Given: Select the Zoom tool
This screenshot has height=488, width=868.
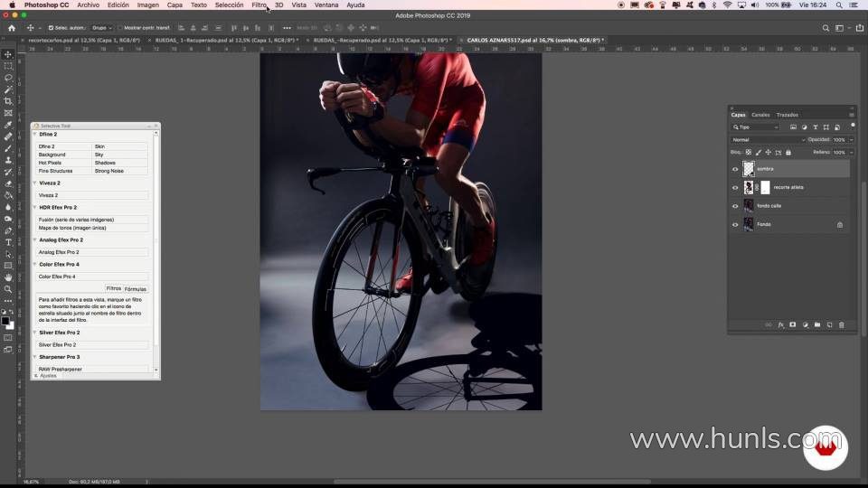Looking at the screenshot, I should pos(8,289).
